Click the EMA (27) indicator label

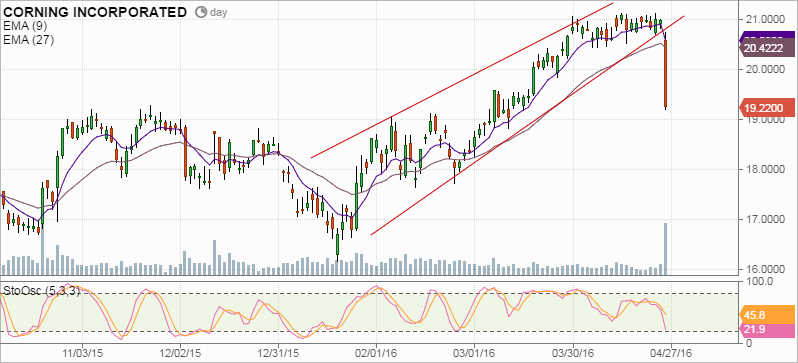tap(28, 40)
